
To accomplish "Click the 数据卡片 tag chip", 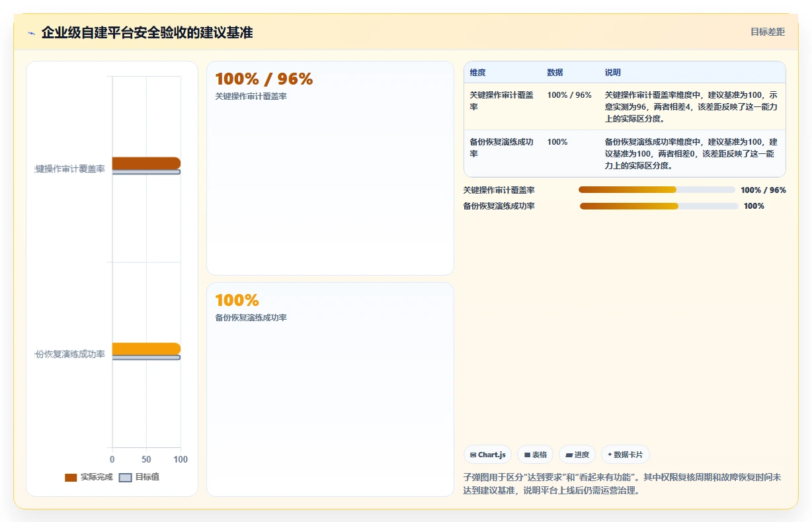I will click(x=626, y=455).
